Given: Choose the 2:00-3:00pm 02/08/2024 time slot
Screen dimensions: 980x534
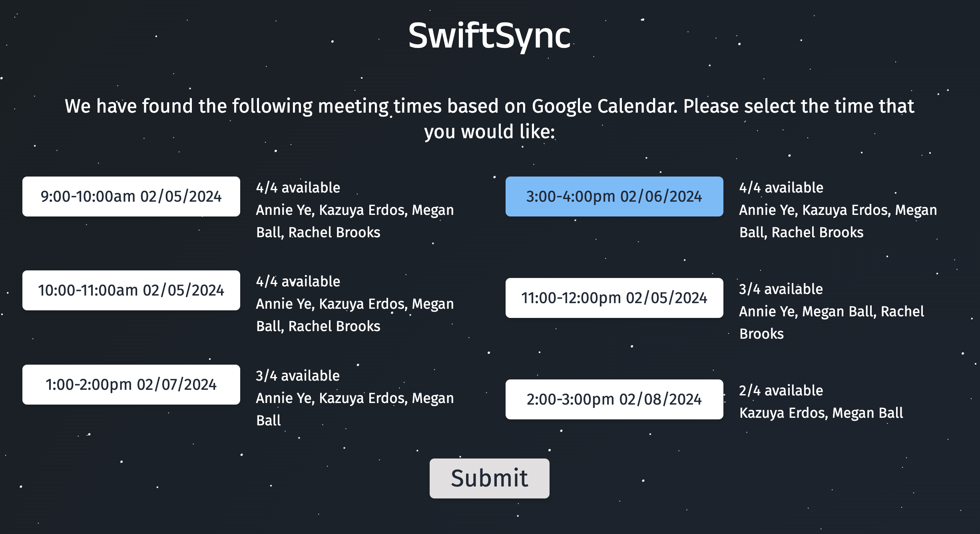Looking at the screenshot, I should [614, 399].
